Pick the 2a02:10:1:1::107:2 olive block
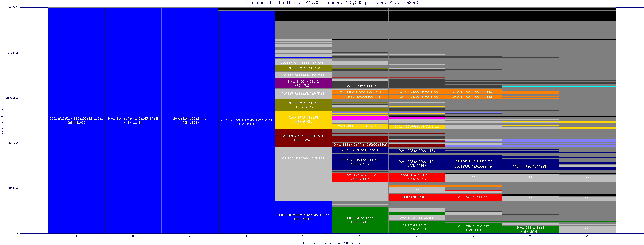The width and height of the screenshot is (644, 245). coord(303,68)
